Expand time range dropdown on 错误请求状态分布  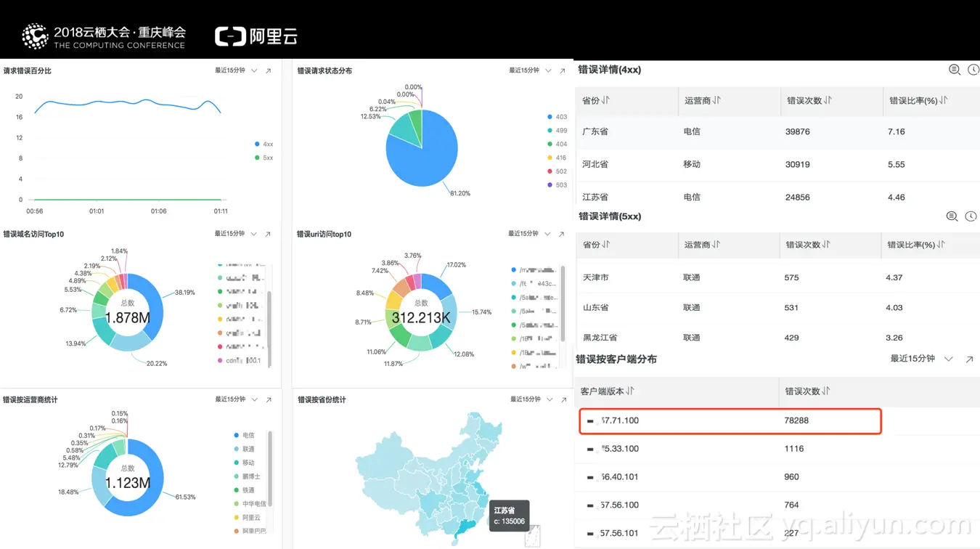(x=548, y=71)
